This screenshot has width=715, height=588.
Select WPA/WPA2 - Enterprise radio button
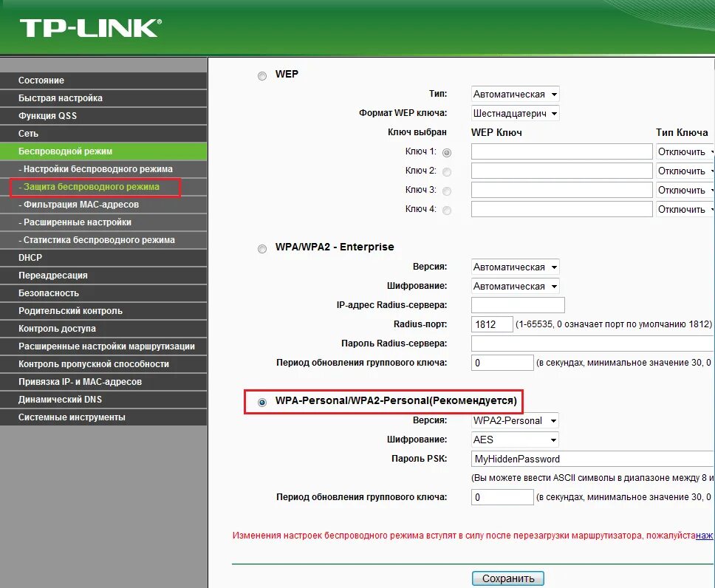[262, 249]
